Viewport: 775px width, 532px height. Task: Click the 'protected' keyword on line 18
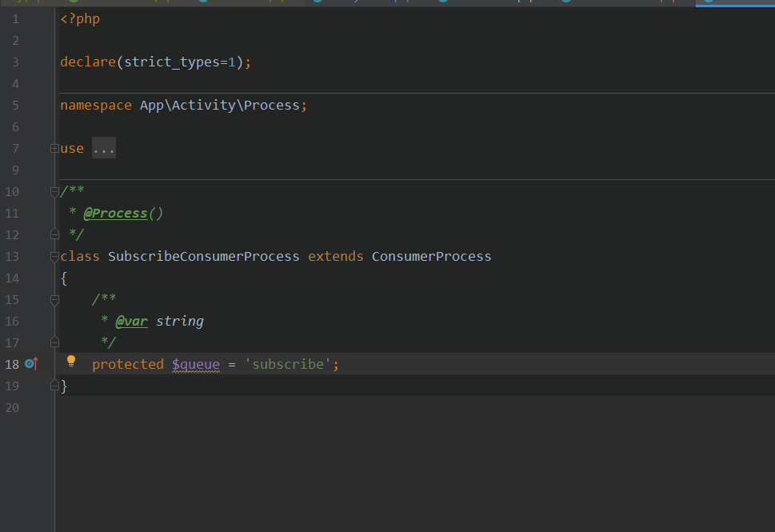(x=127, y=364)
